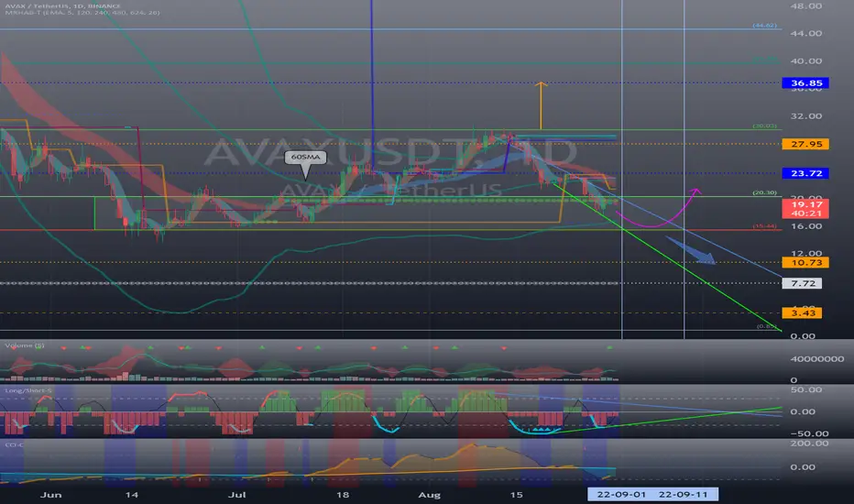The height and width of the screenshot is (504, 854).
Task: Click the blue 23.72 price label
Action: click(805, 173)
